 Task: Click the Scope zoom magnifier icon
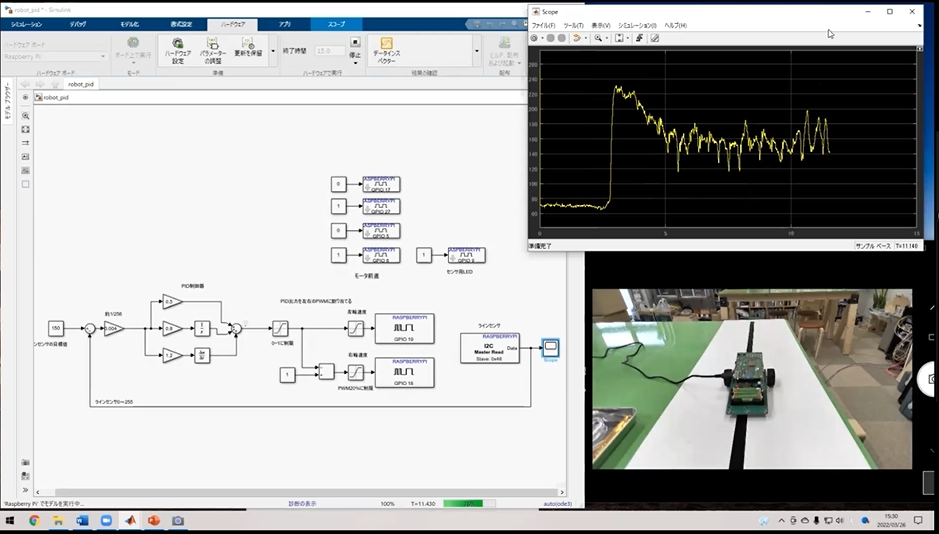click(597, 38)
